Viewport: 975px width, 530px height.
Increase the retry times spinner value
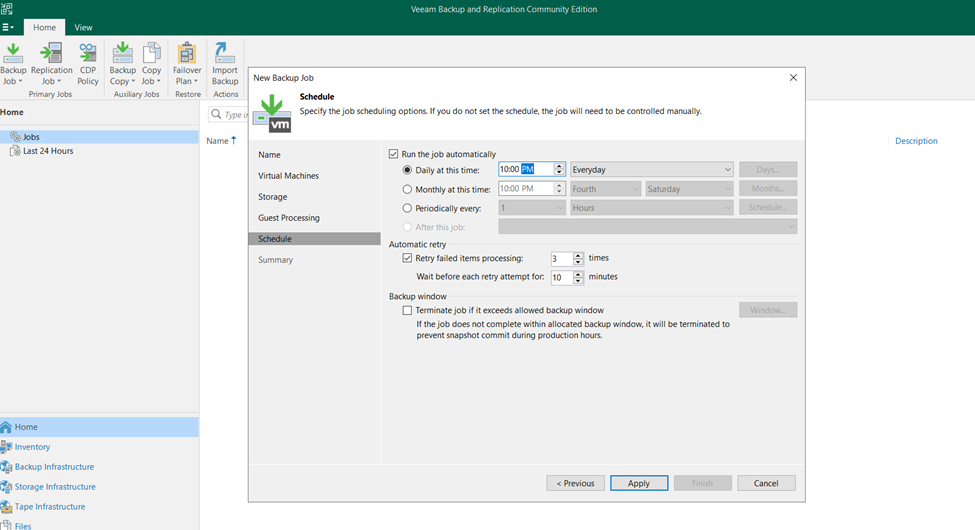tap(578, 254)
